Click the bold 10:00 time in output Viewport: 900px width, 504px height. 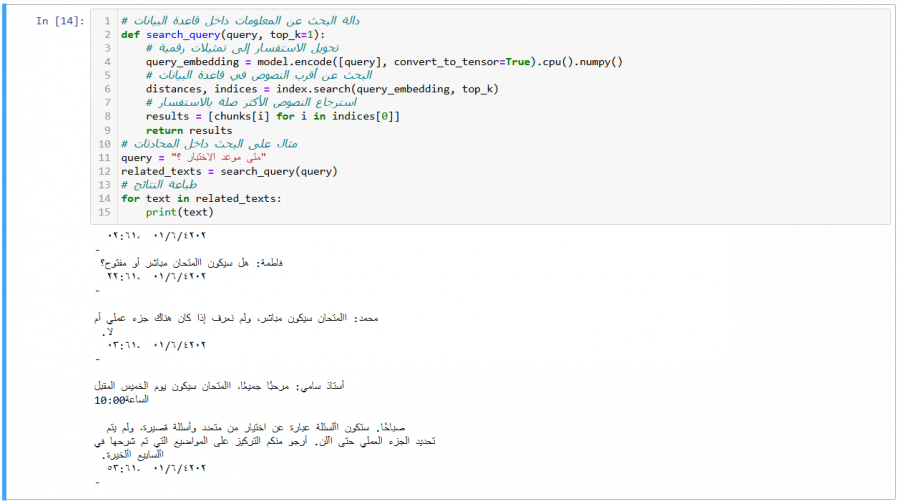click(111, 399)
